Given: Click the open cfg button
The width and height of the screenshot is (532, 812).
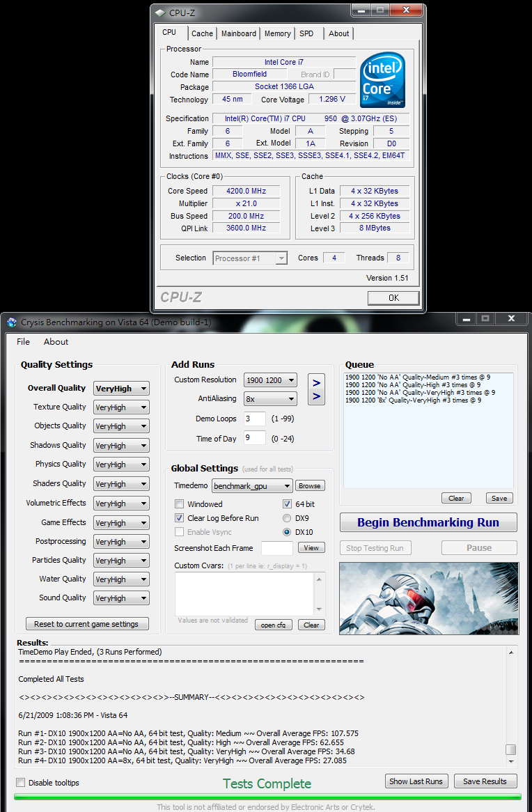Looking at the screenshot, I should (x=273, y=625).
